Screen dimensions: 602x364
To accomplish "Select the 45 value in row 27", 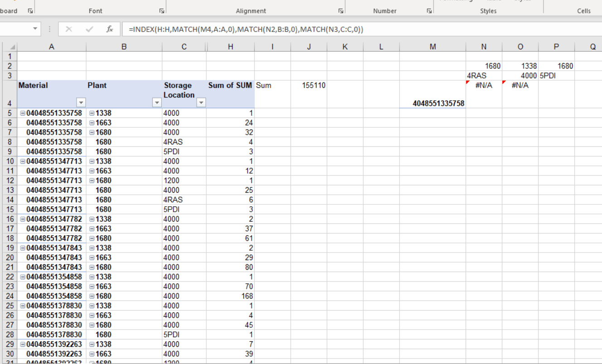I will coord(230,325).
